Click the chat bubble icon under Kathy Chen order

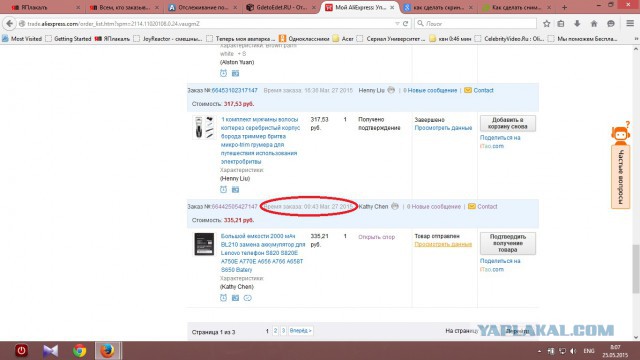pos(247,298)
